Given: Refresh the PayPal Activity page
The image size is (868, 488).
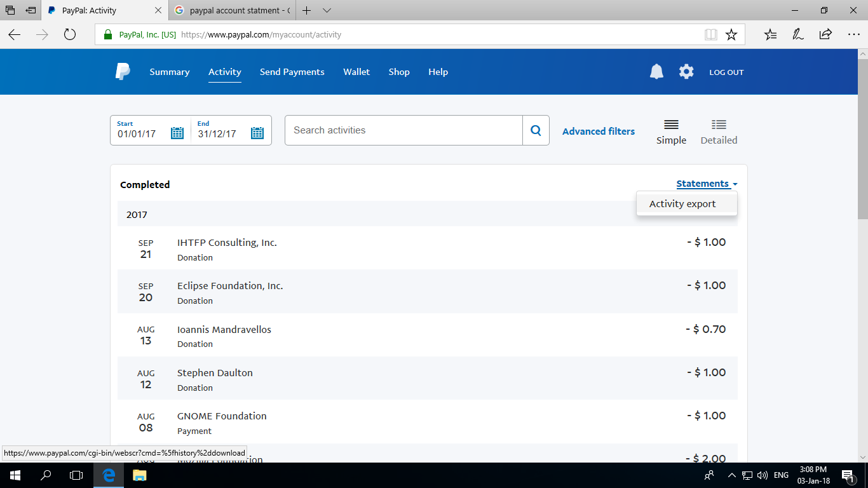Looking at the screenshot, I should click(69, 34).
